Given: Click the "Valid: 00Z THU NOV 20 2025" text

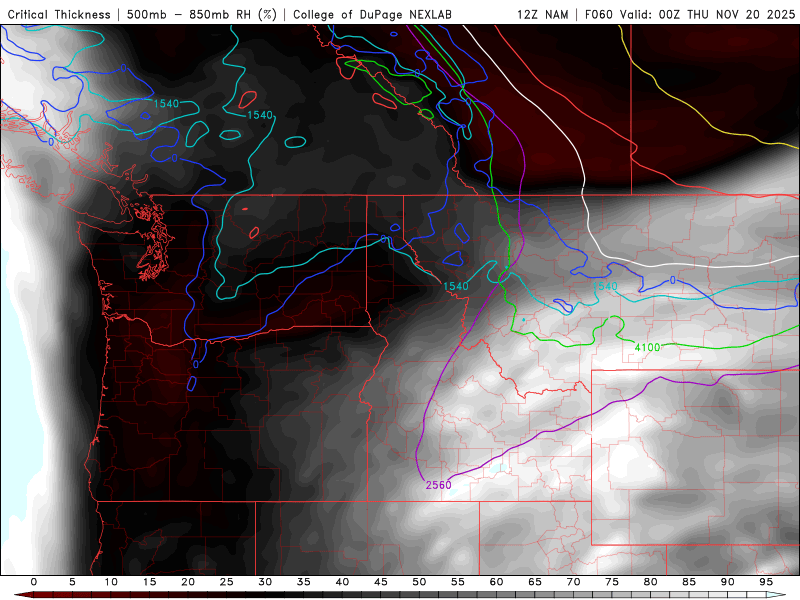Looking at the screenshot, I should (707, 15).
